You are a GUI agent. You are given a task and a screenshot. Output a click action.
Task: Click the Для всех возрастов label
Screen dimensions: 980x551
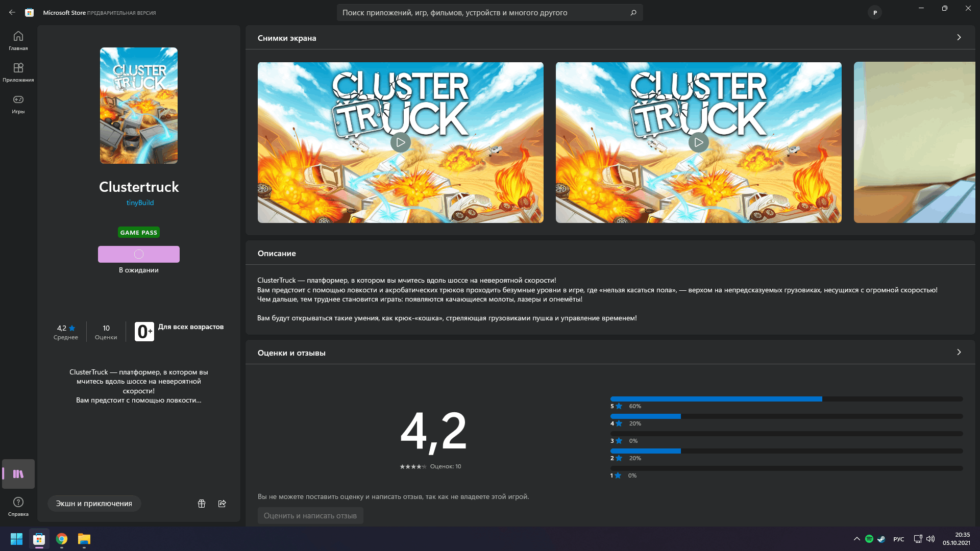191,327
